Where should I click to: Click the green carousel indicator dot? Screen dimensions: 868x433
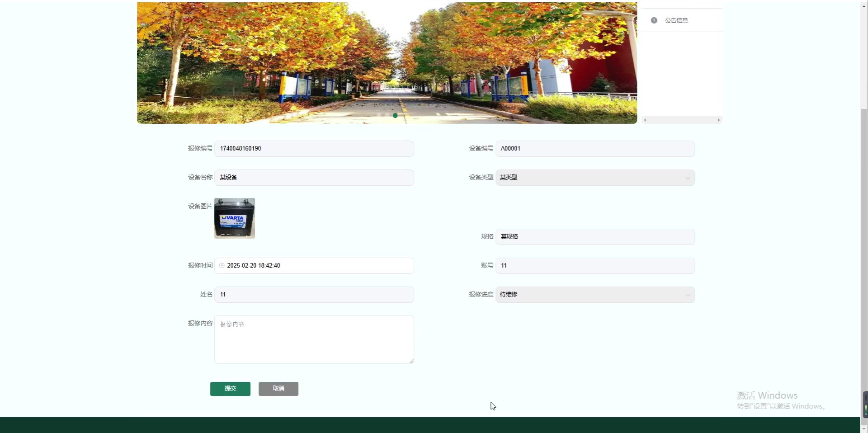click(x=395, y=116)
